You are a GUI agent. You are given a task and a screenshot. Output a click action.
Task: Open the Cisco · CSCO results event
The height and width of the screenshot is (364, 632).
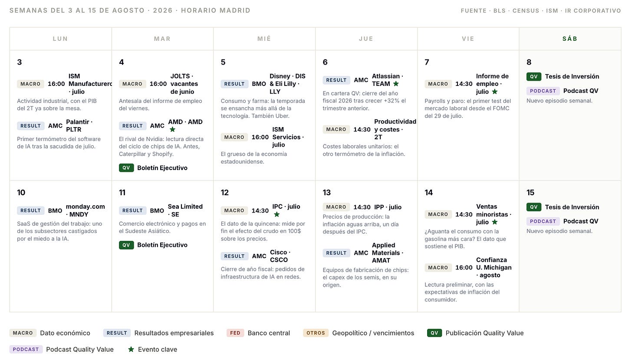coord(280,256)
